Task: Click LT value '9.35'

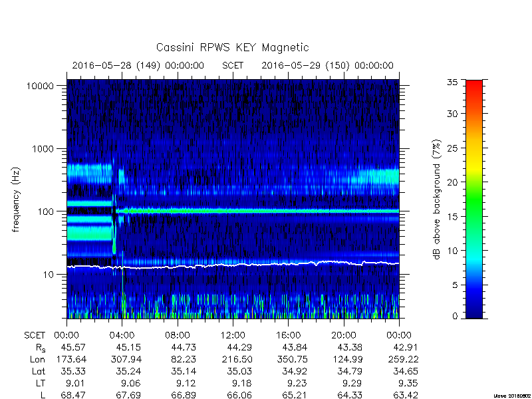Action: pyautogui.click(x=408, y=383)
